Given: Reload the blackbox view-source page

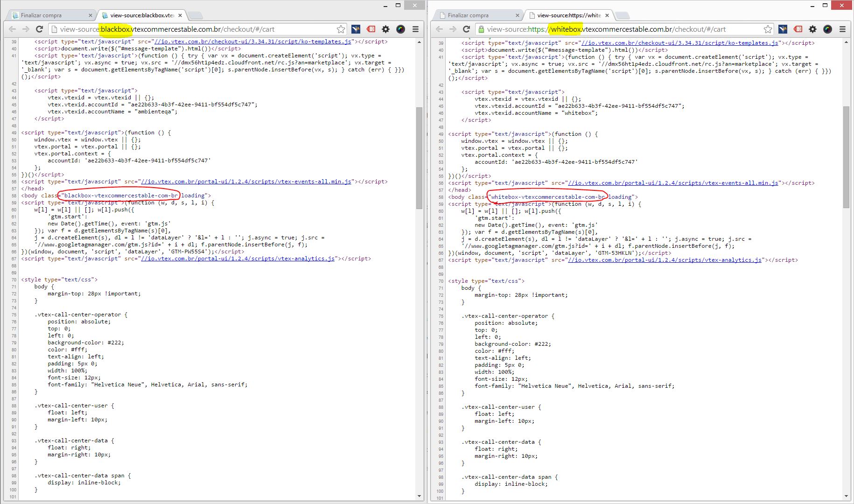Looking at the screenshot, I should coord(39,29).
